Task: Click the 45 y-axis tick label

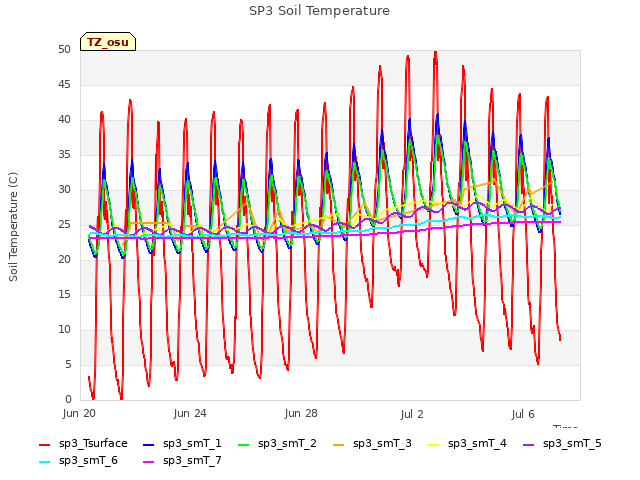Action: coord(64,85)
